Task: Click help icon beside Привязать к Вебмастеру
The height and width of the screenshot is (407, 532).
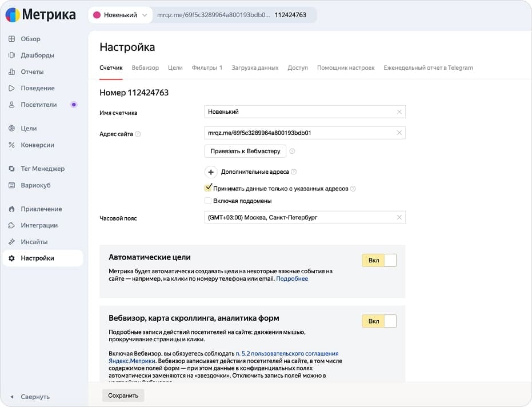Action: coord(292,151)
